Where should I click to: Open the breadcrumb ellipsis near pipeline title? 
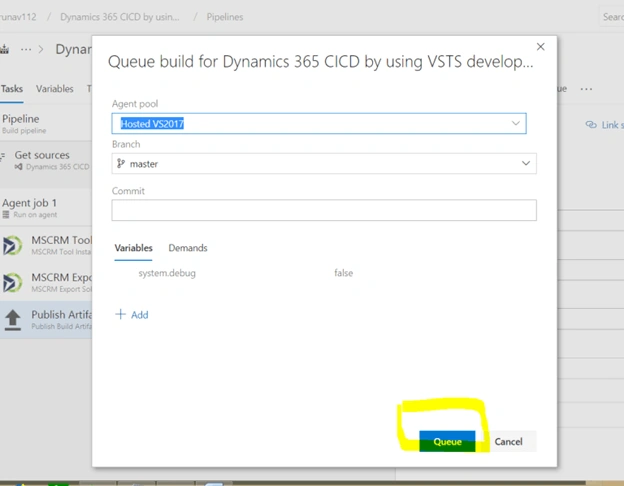click(26, 49)
